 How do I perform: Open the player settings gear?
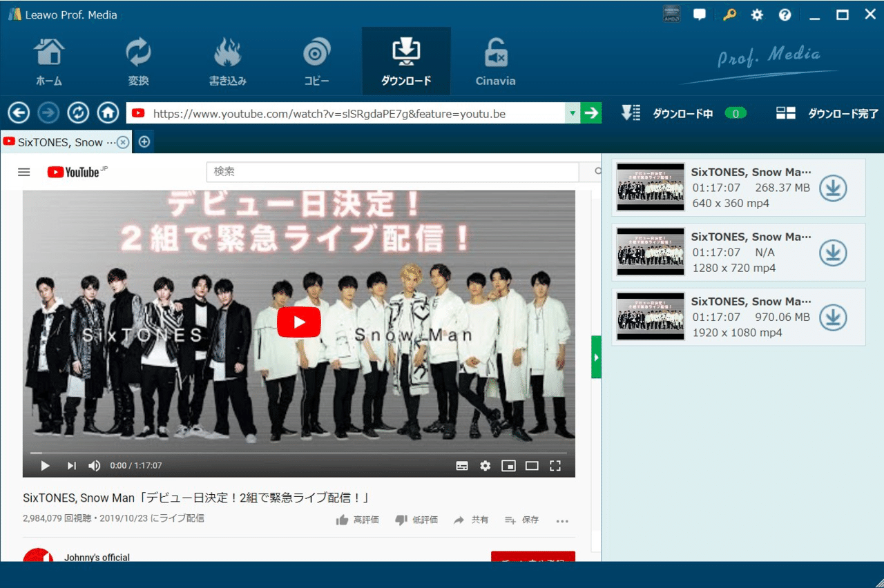coord(486,466)
